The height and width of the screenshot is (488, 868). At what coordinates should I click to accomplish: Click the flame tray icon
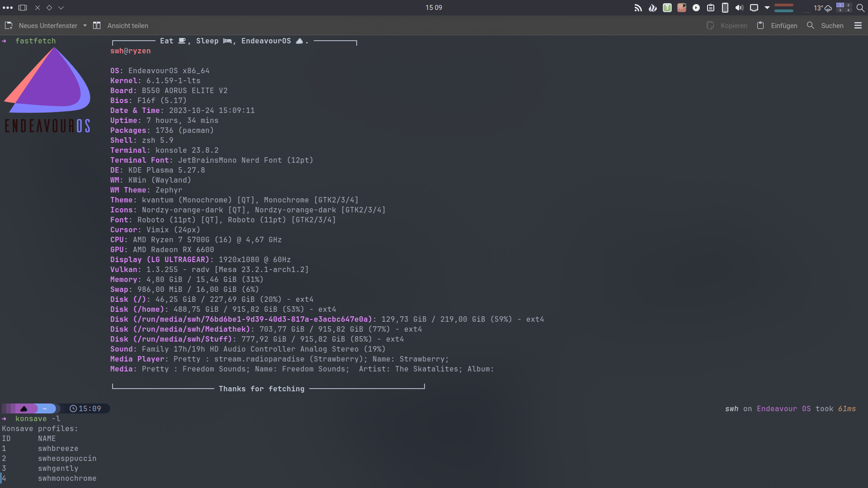click(652, 8)
